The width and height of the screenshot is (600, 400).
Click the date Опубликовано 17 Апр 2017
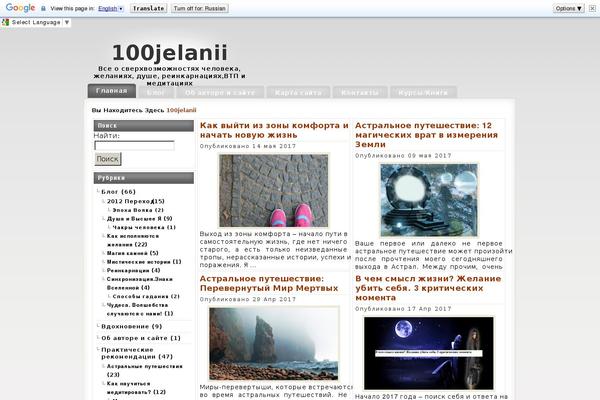403,309
